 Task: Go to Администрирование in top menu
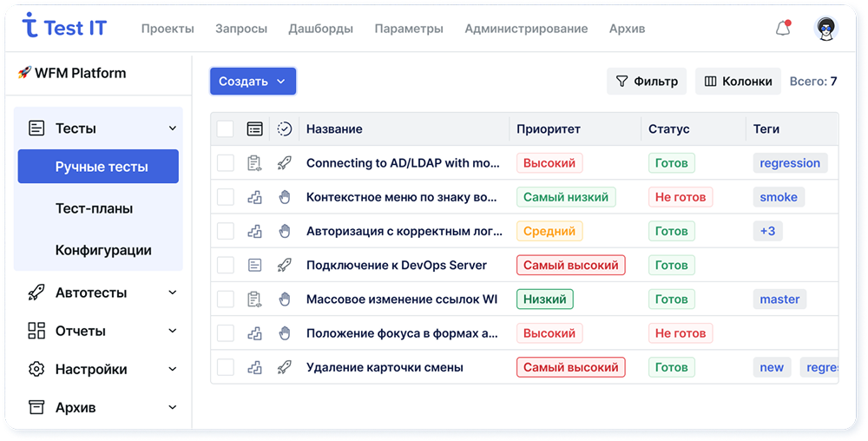click(525, 29)
